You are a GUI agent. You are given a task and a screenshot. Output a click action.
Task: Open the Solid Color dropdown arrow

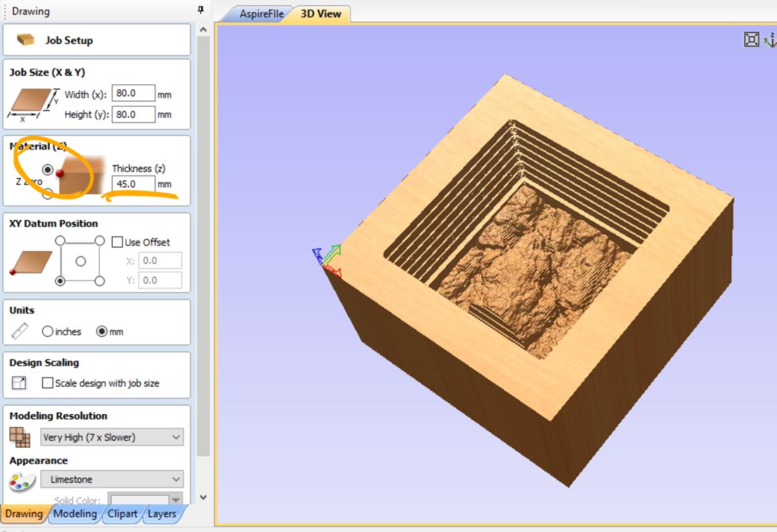tap(175, 500)
